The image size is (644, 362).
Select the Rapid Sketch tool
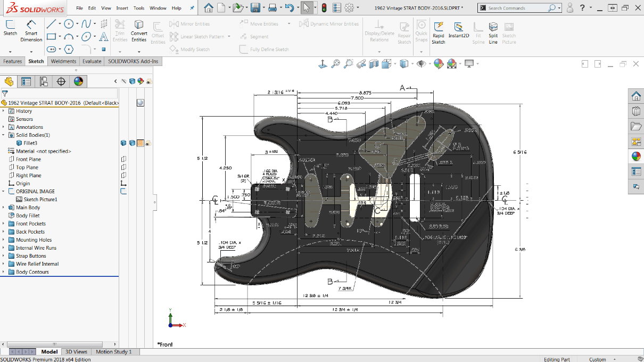(x=438, y=31)
